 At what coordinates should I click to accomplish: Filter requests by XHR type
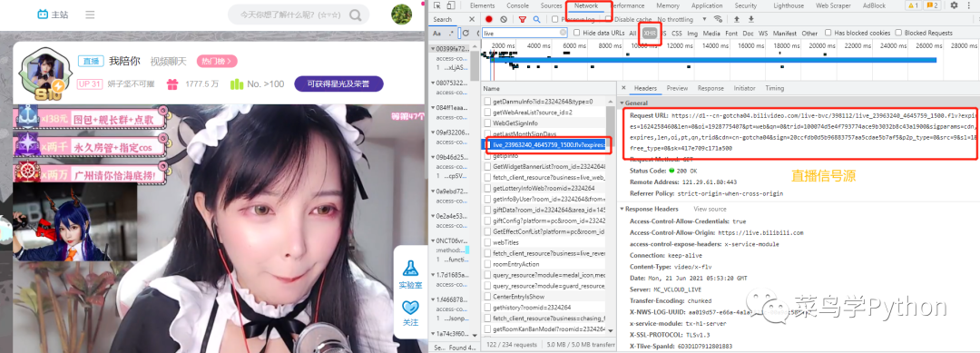point(650,33)
